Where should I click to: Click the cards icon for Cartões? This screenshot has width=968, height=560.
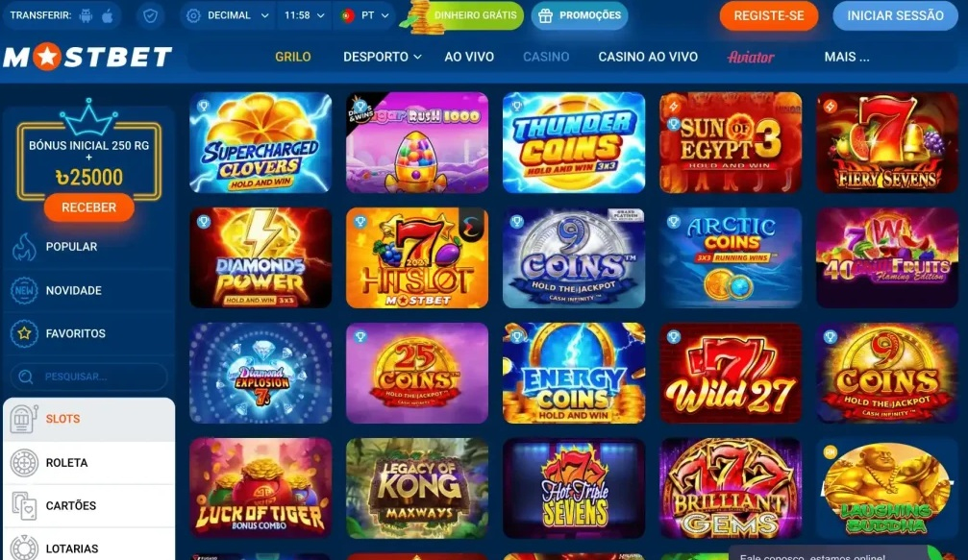click(24, 505)
